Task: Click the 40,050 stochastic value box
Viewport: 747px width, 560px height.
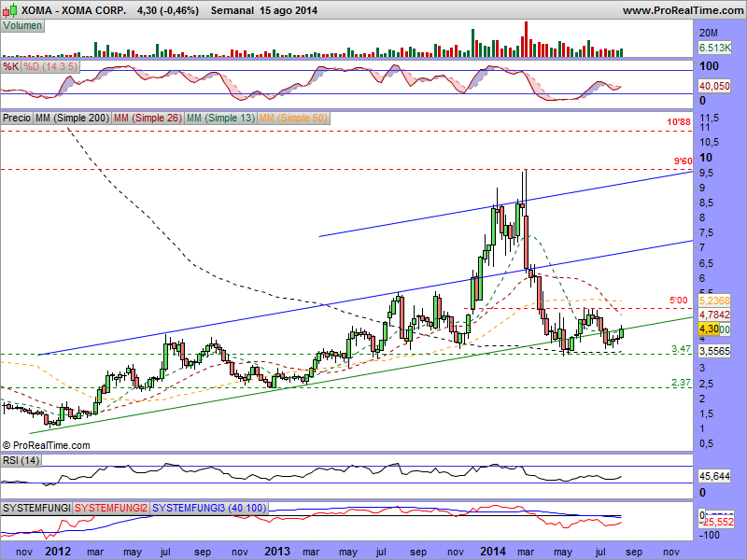Action: click(x=714, y=86)
